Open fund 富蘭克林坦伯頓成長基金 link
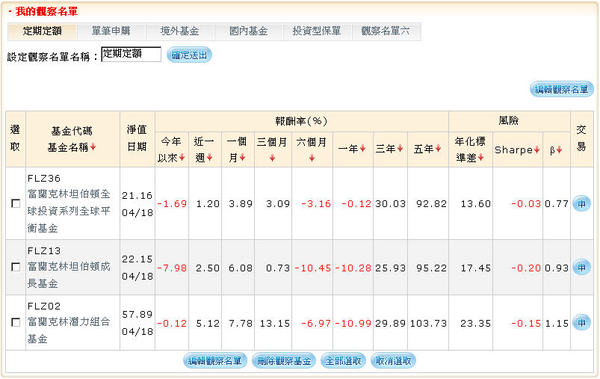The height and width of the screenshot is (379, 600). click(x=69, y=275)
